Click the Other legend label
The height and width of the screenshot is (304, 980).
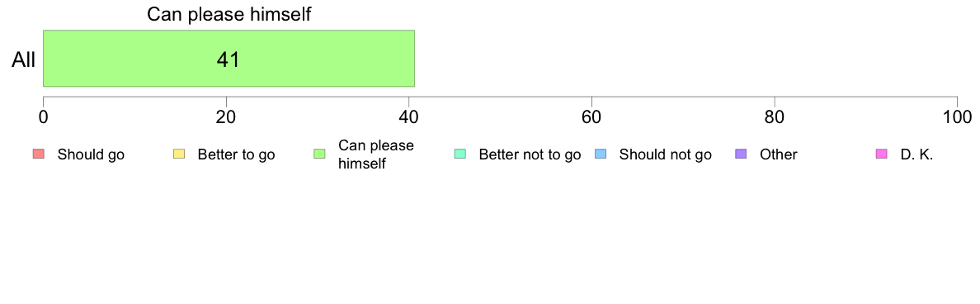(x=779, y=154)
